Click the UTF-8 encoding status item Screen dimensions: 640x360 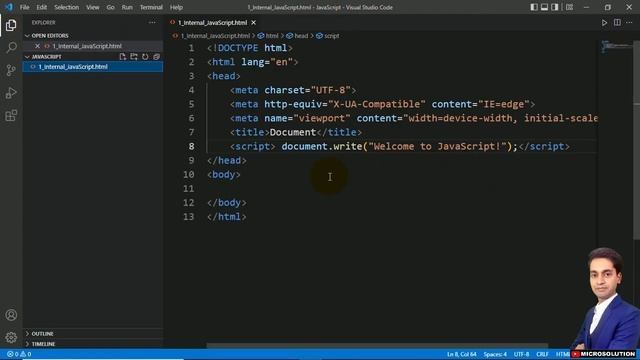(522, 354)
